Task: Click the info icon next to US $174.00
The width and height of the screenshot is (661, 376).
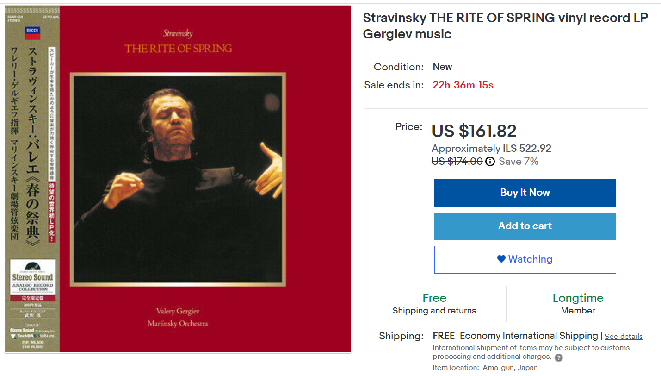Action: point(490,161)
